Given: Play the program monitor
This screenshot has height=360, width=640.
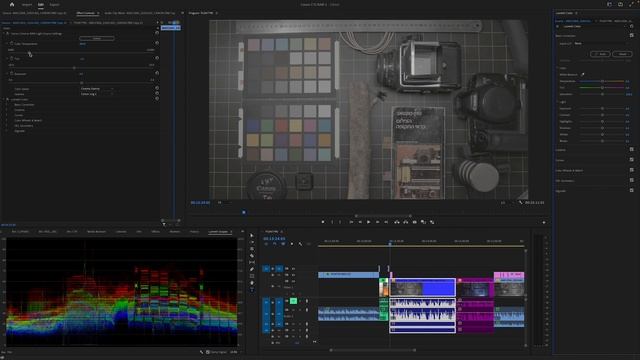Looking at the screenshot, I should point(369,222).
